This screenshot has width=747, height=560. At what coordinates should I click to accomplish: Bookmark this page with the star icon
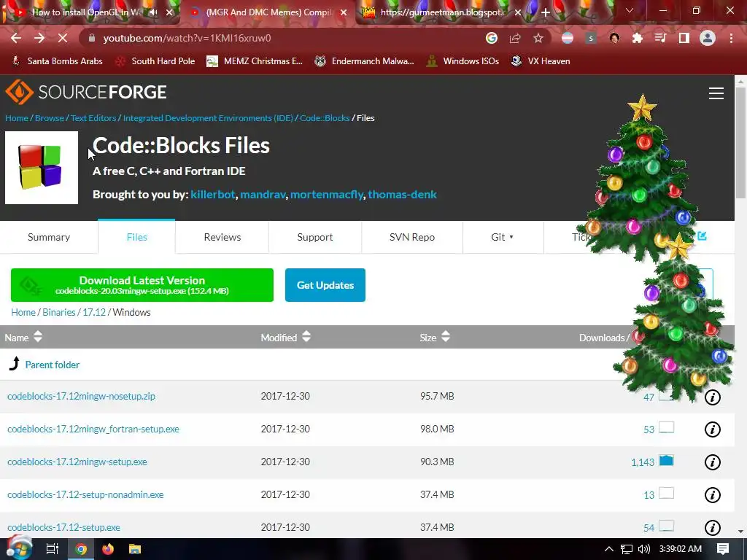[x=538, y=38]
